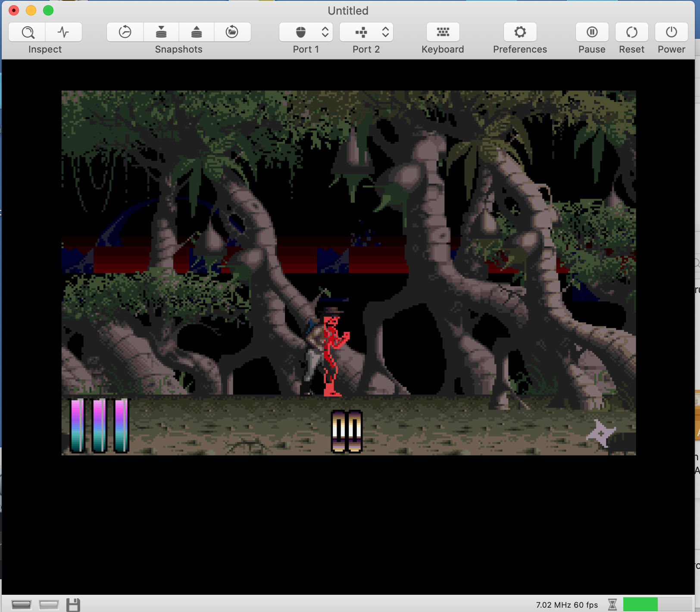Image resolution: width=700 pixels, height=612 pixels.
Task: Click the "00" score counter in game
Action: [347, 431]
